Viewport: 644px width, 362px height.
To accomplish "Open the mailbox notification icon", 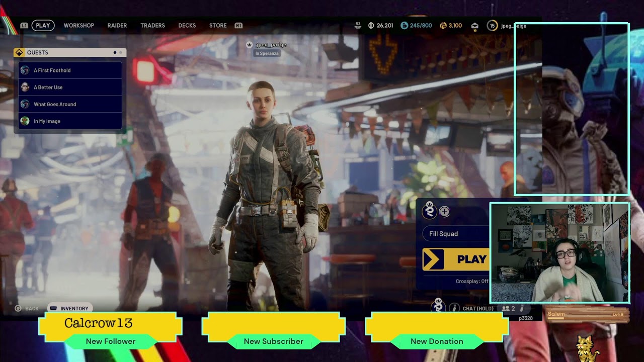I will 474,26.
